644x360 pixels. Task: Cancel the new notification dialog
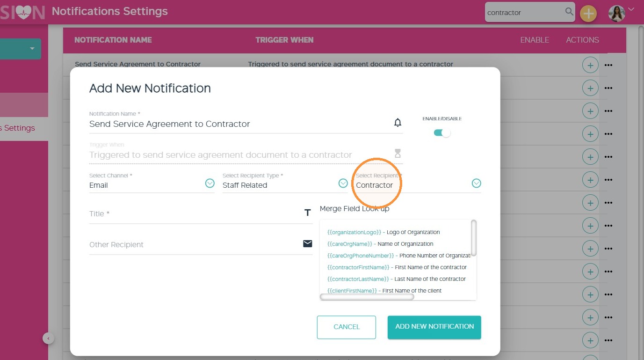(x=347, y=327)
